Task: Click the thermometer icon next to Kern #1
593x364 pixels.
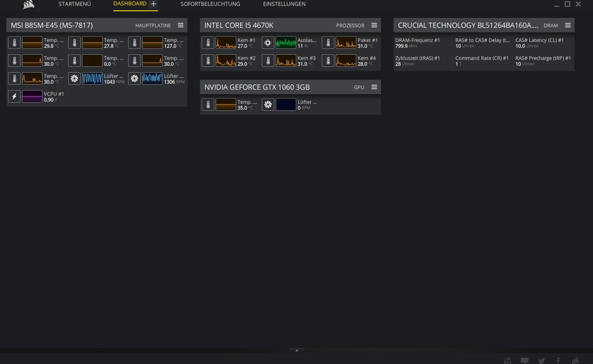Action: [x=208, y=43]
